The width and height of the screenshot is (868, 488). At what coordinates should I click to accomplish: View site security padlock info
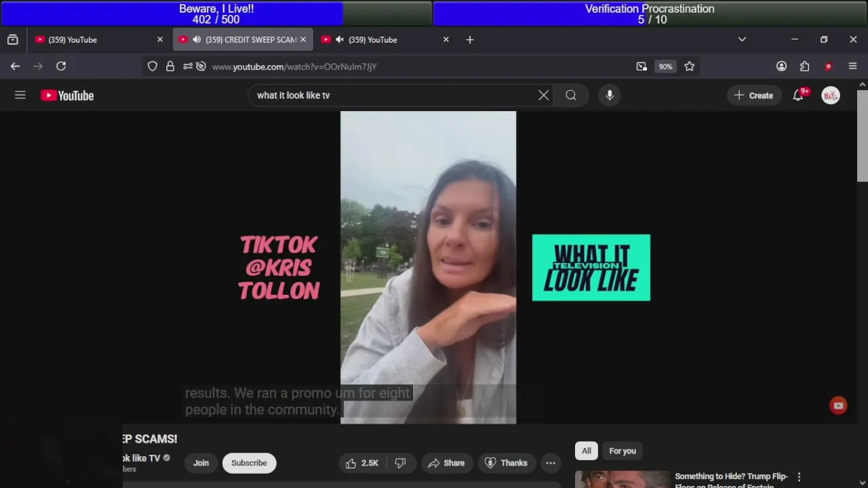tap(170, 66)
